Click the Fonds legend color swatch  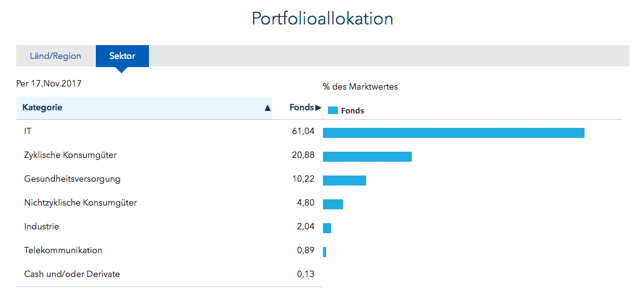(333, 110)
